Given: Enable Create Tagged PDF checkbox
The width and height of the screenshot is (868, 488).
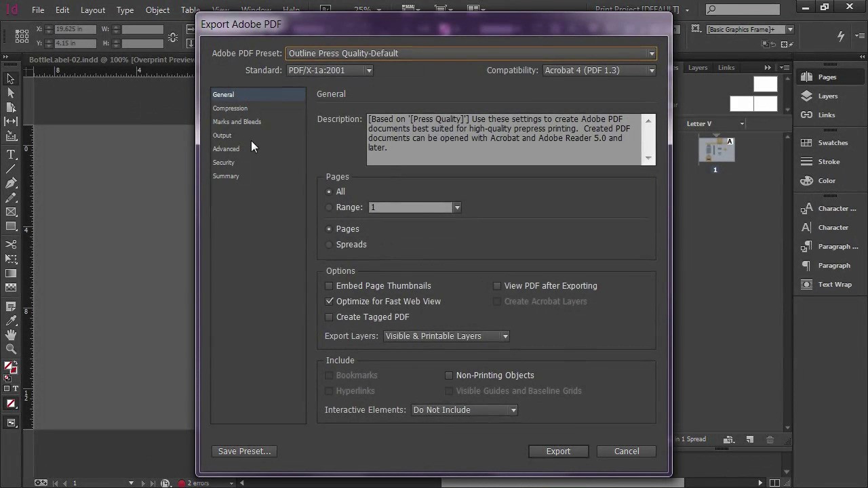Looking at the screenshot, I should [x=330, y=317].
